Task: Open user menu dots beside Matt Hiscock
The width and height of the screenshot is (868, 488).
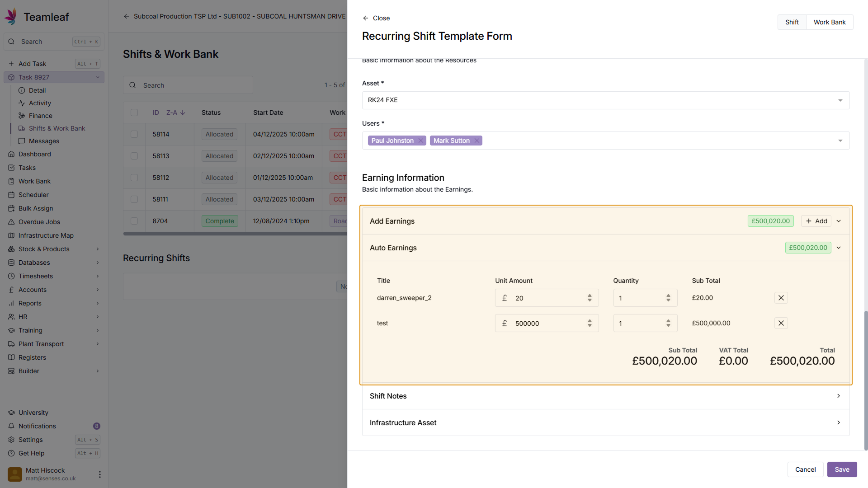Action: pyautogui.click(x=99, y=474)
